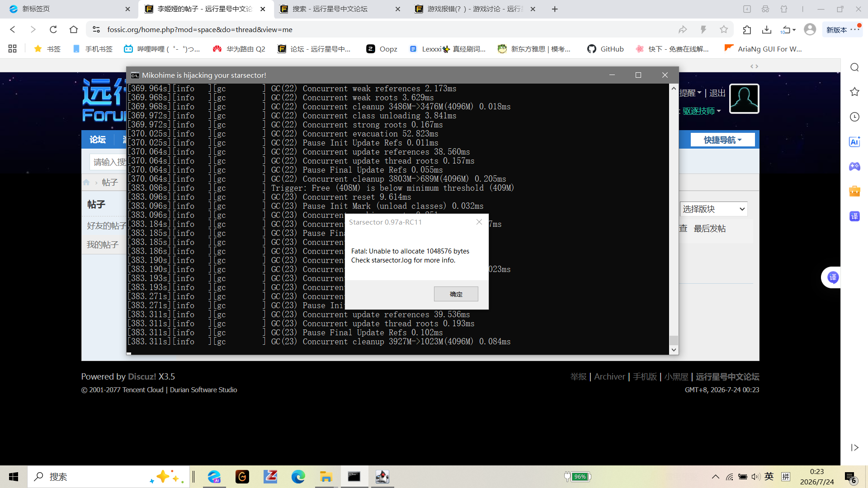
Task: Open the game controller sidebar icon
Action: click(x=854, y=166)
